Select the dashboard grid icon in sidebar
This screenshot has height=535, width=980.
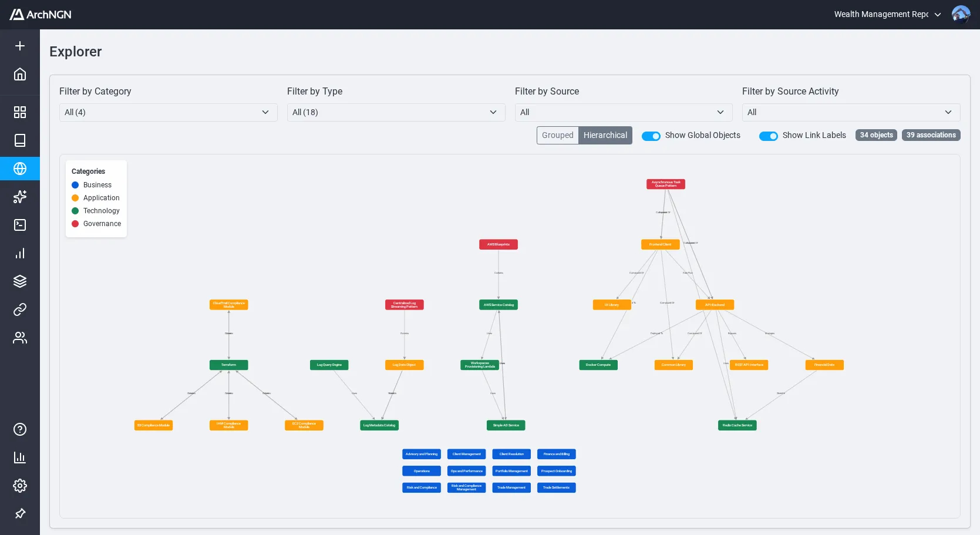point(20,112)
